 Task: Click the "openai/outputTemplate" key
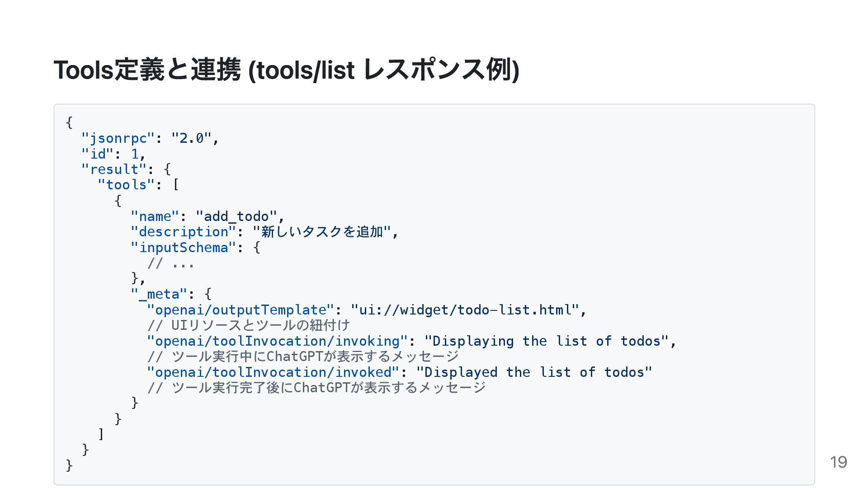click(x=240, y=310)
